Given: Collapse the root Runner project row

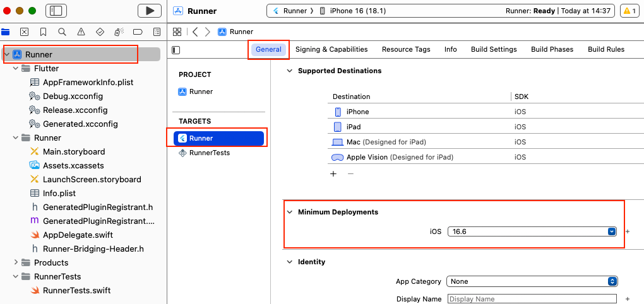Looking at the screenshot, I should pyautogui.click(x=7, y=54).
